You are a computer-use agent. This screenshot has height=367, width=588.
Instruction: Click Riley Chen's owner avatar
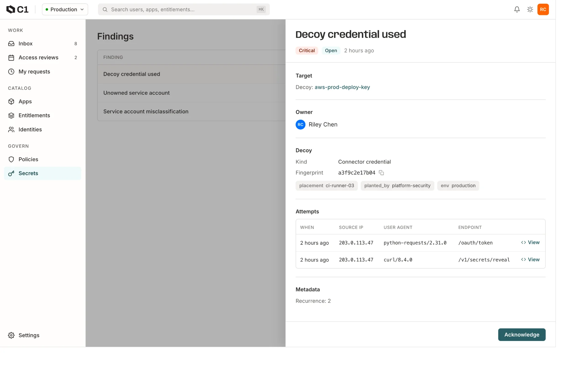(300, 125)
